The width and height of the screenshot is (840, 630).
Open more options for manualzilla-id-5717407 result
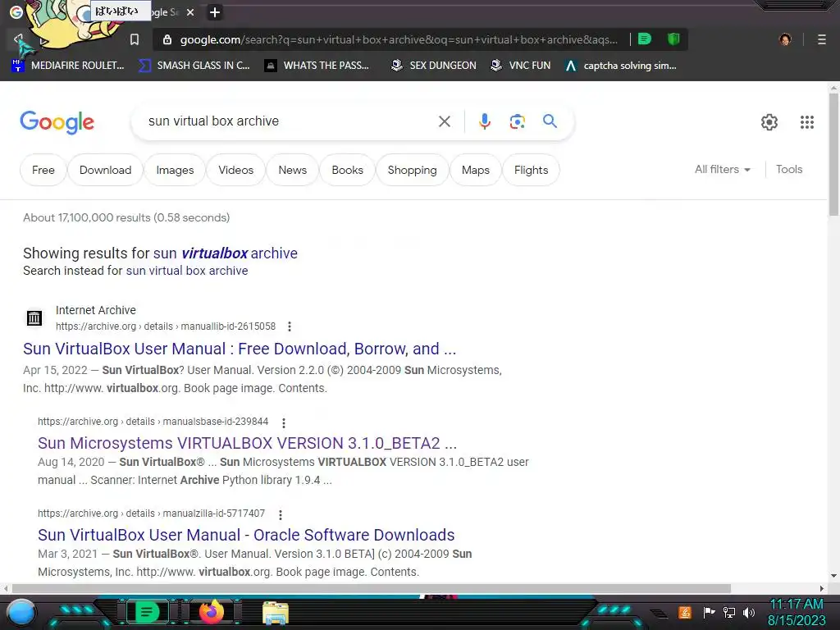(281, 514)
